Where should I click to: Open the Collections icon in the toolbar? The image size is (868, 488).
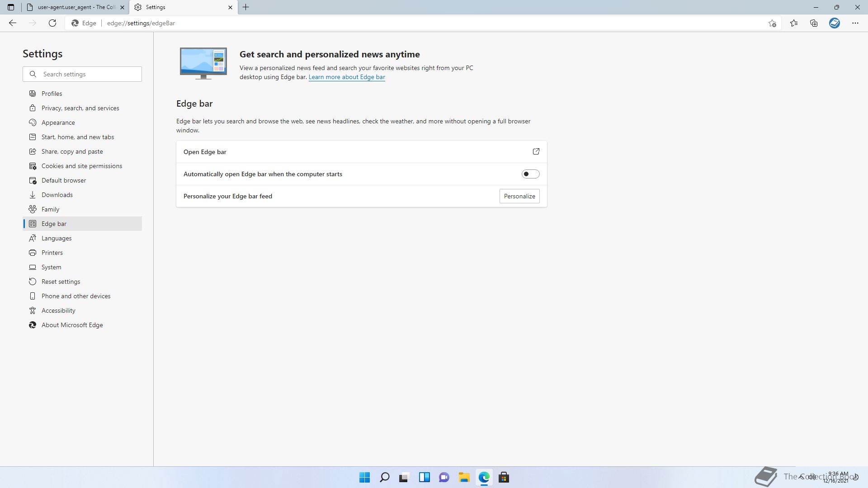click(x=814, y=23)
